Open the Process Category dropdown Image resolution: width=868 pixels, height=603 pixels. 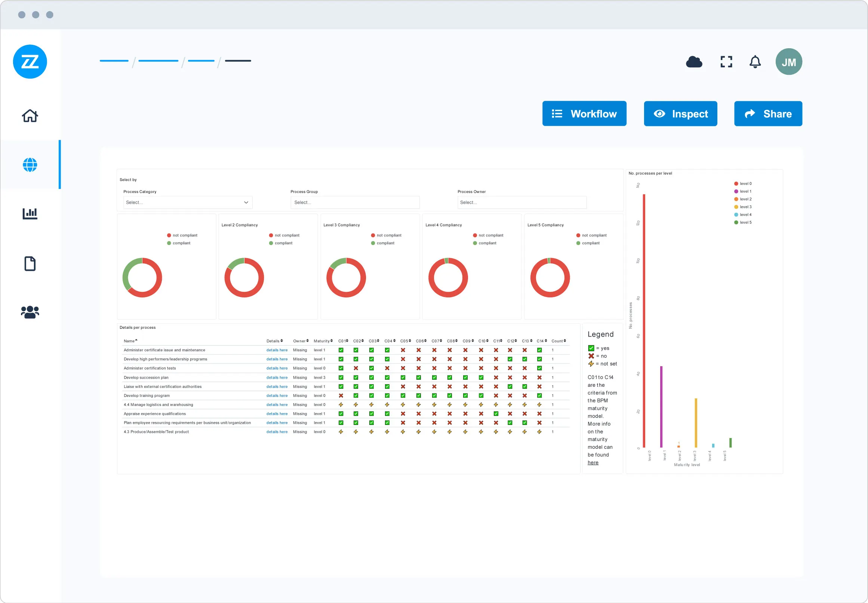188,202
